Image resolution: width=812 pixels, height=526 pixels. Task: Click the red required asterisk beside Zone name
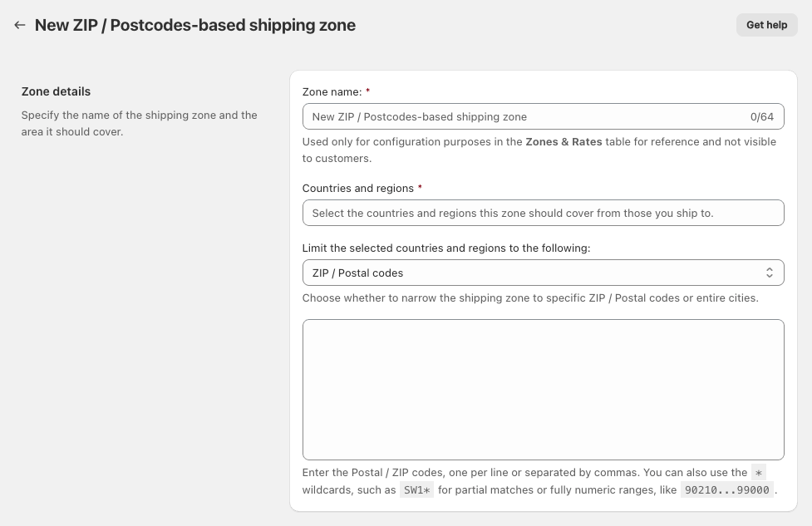pos(368,91)
